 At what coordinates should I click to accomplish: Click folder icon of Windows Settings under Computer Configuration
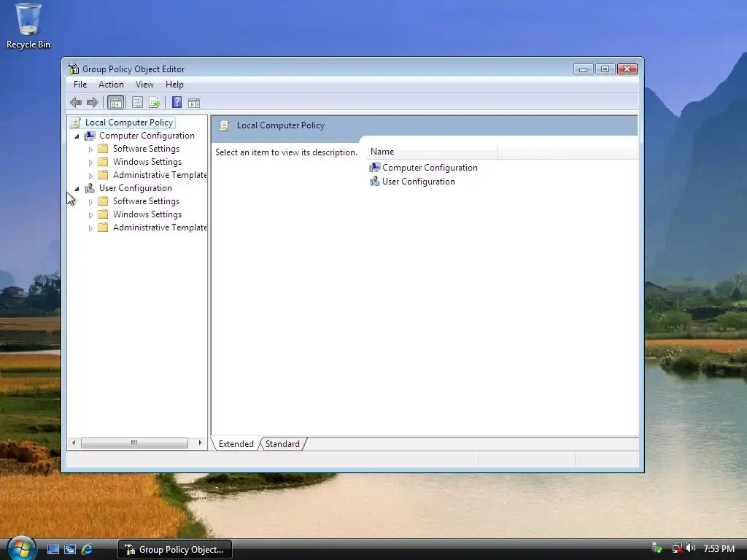(103, 162)
